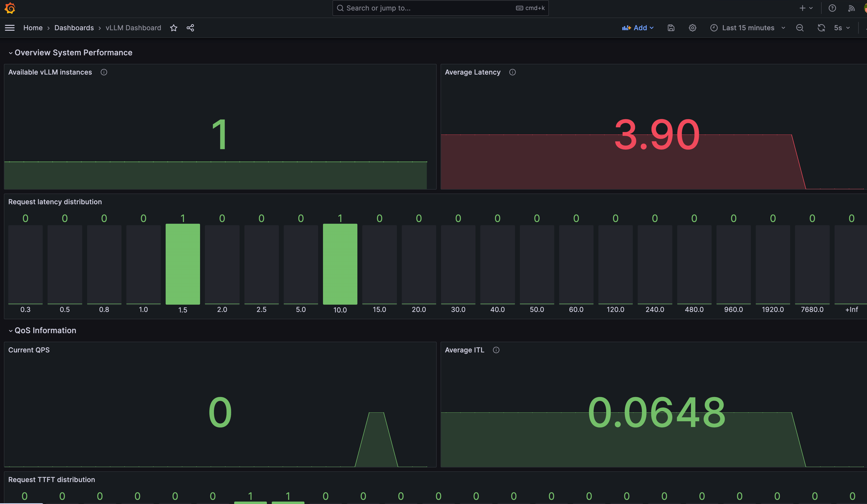Star the vLLM Dashboard as favorite
This screenshot has height=504, width=867.
pos(174,28)
